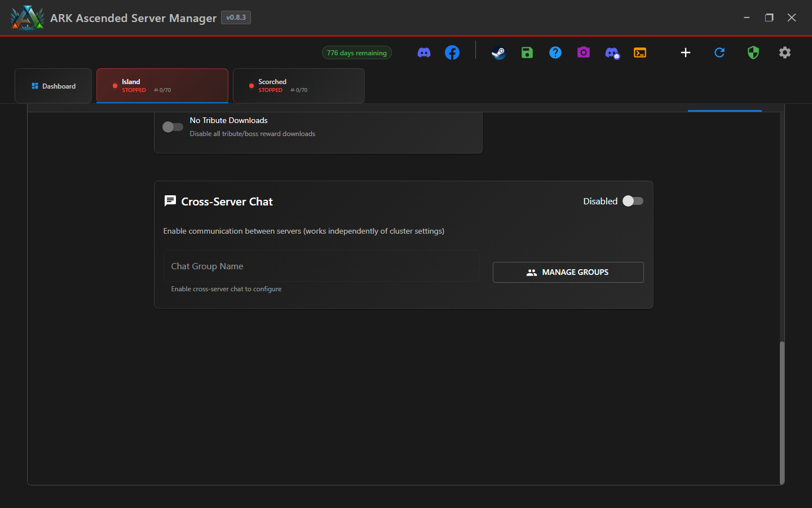Screen dimensions: 812x508
Task: Open settings gear icon
Action: 785,52
